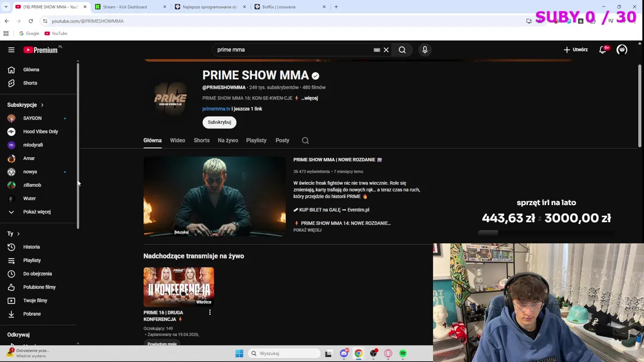
Task: Open the Google bookmark
Action: [x=29, y=33]
